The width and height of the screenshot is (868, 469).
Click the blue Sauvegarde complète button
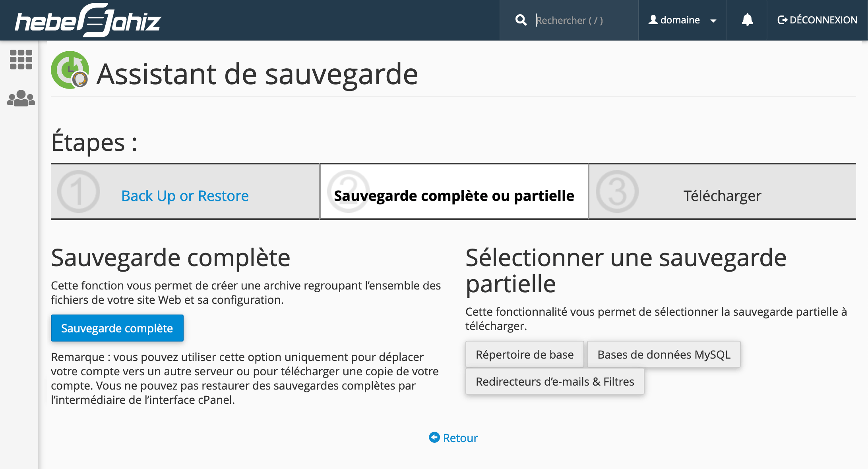(x=117, y=328)
